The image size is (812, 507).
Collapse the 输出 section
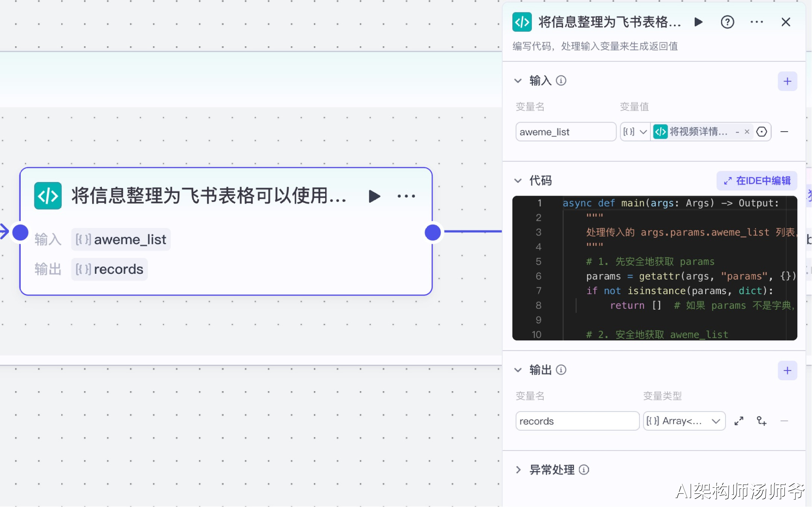click(x=518, y=370)
